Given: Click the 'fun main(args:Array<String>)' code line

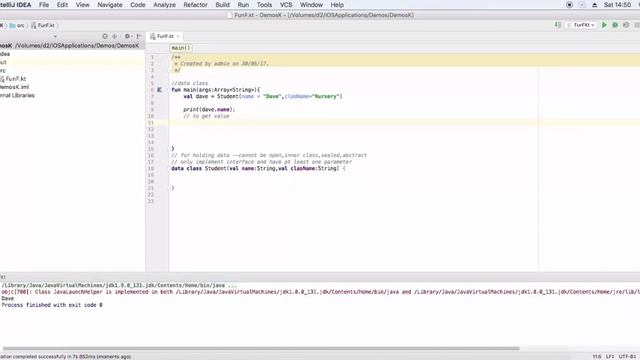Looking at the screenshot, I should (216, 90).
